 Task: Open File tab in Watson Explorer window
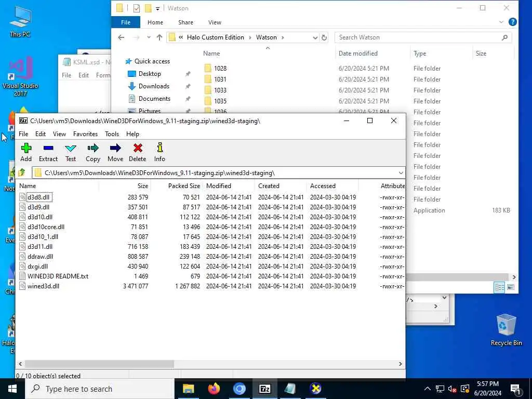126,22
